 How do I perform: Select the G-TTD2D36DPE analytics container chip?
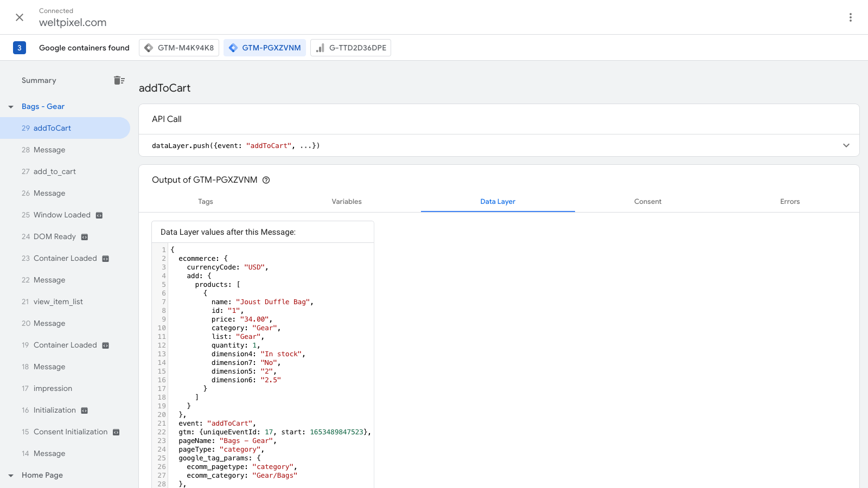point(350,48)
